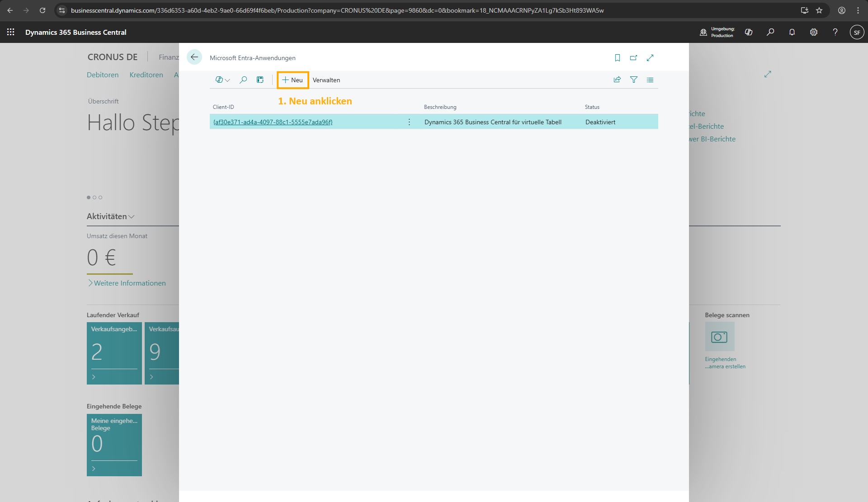Viewport: 868px width, 502px height.
Task: Open the Copilot dropdown in dialog toolbar
Action: coord(223,80)
